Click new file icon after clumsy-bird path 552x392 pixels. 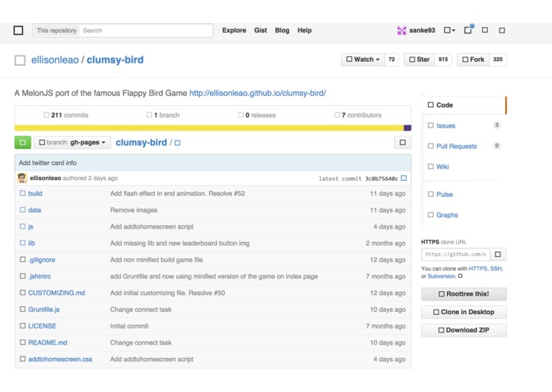point(177,143)
